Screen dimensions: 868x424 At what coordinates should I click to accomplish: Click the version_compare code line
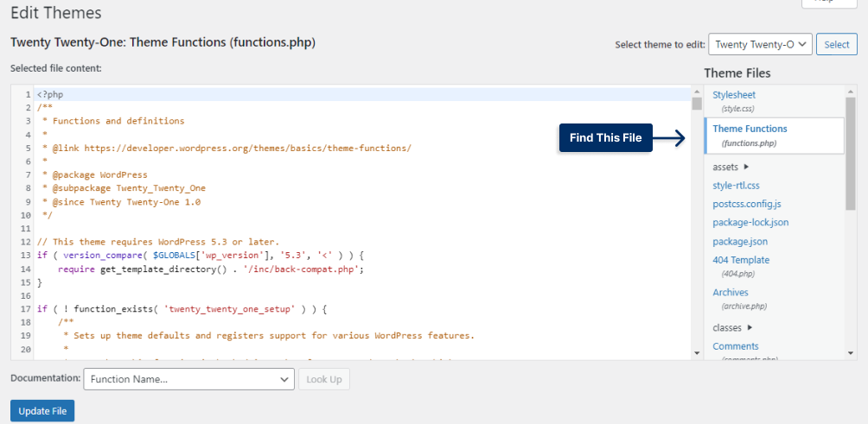(x=200, y=256)
